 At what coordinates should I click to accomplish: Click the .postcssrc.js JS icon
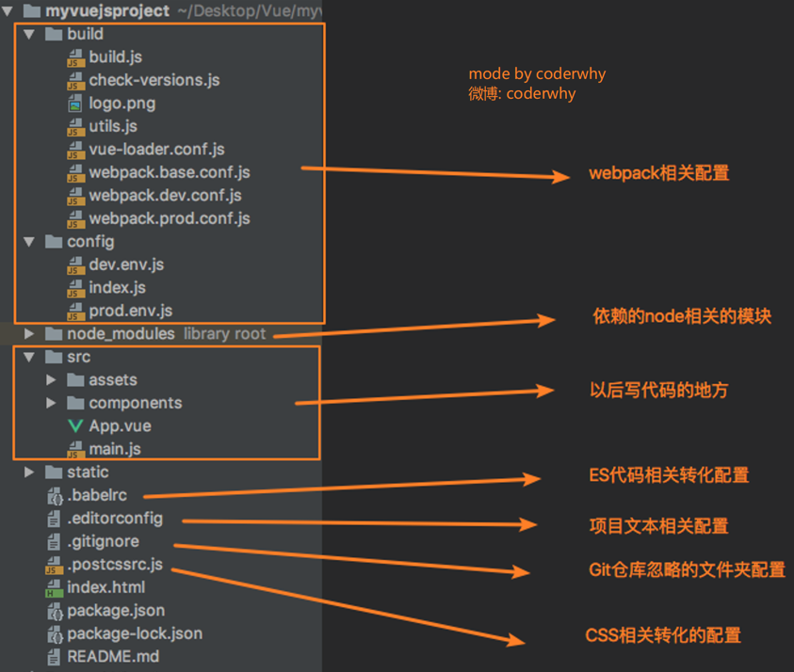point(55,566)
